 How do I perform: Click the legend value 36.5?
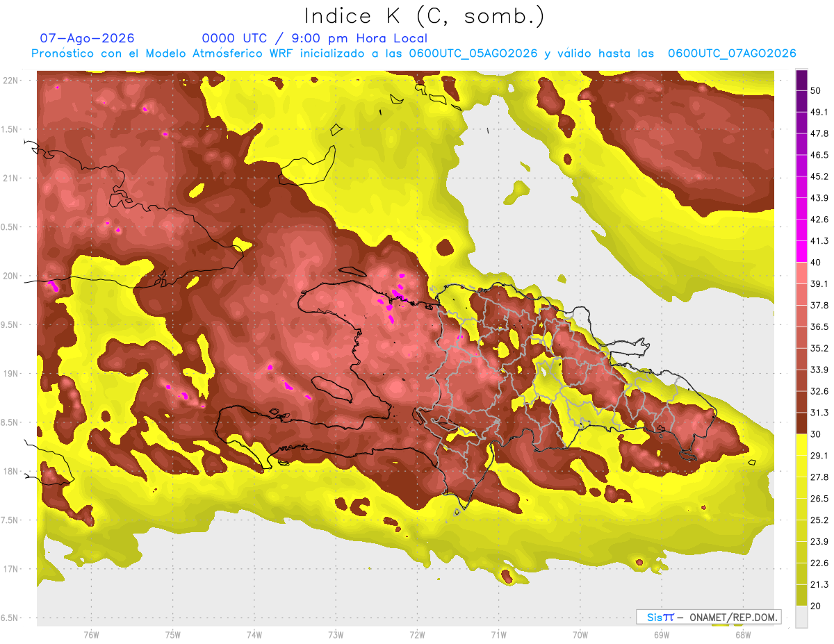point(819,327)
